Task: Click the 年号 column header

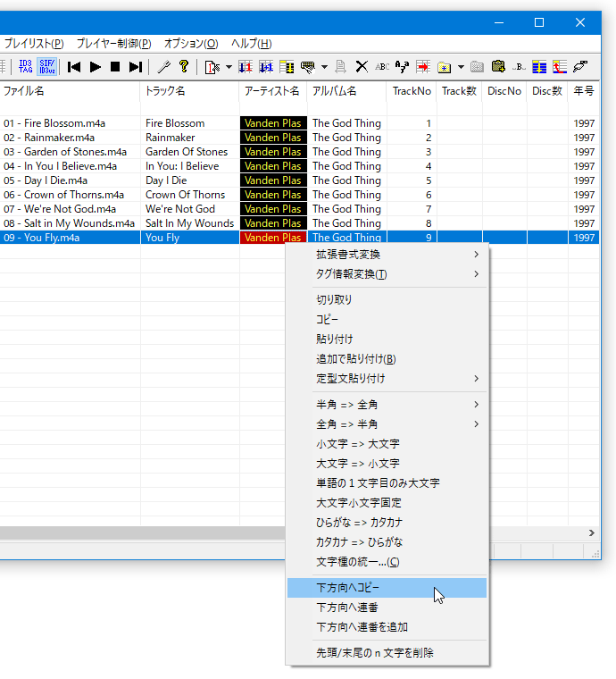Action: 584,91
